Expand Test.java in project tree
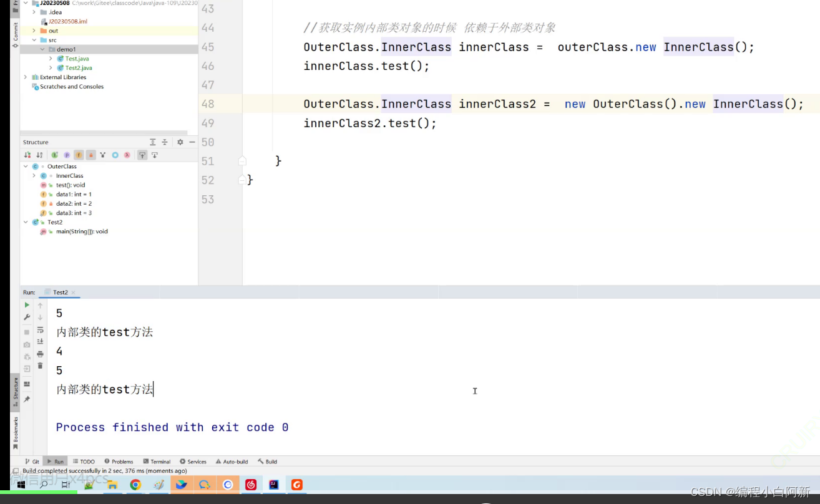Viewport: 820px width, 504px height. click(x=51, y=59)
